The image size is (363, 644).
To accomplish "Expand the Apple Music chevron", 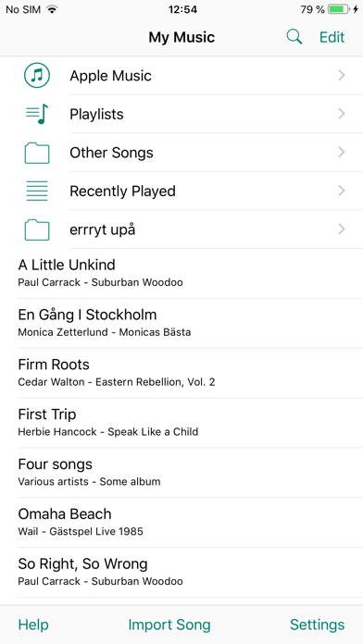I will tap(341, 75).
